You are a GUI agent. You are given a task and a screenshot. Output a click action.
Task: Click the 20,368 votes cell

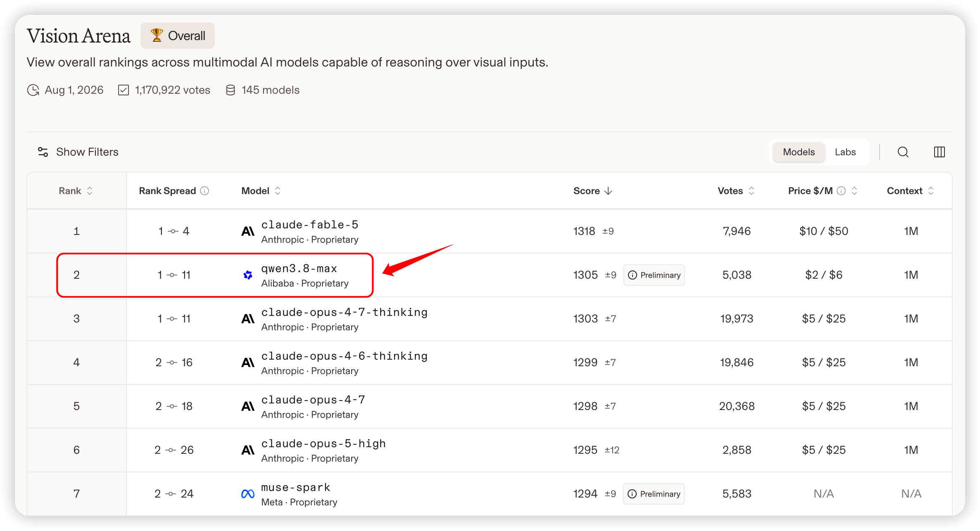click(737, 406)
